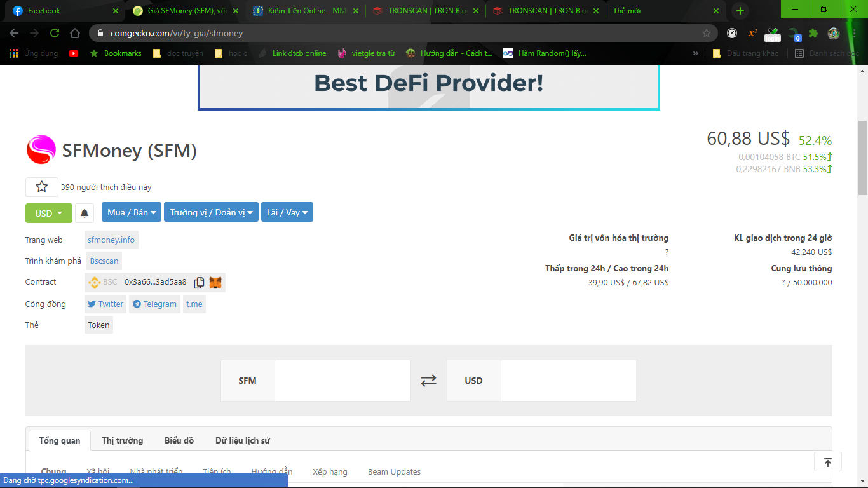Viewport: 868px width, 488px height.
Task: Bookmark this page with the address bar star
Action: point(707,33)
